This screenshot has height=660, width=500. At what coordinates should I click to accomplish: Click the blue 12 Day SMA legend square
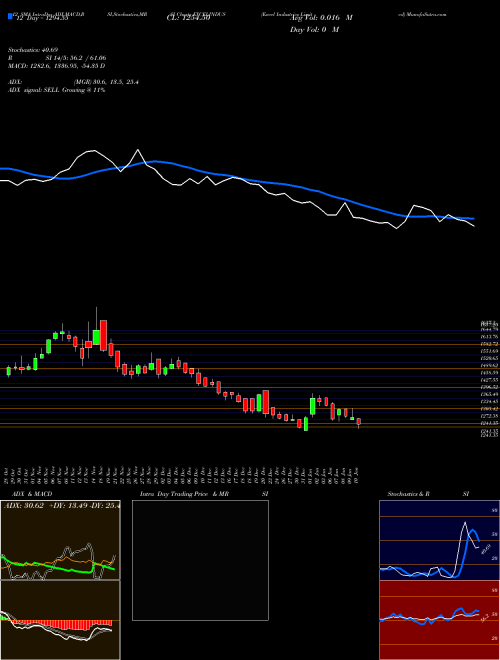tap(10, 17)
